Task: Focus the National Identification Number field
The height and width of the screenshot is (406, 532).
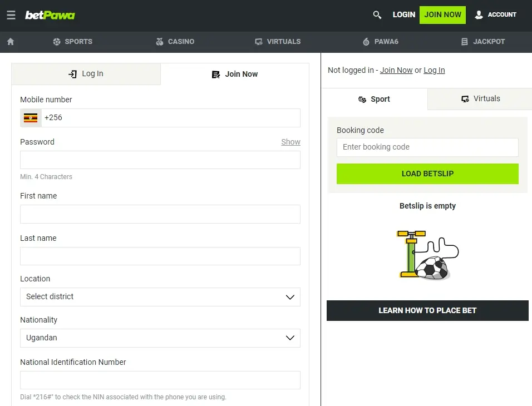Action: [160, 380]
